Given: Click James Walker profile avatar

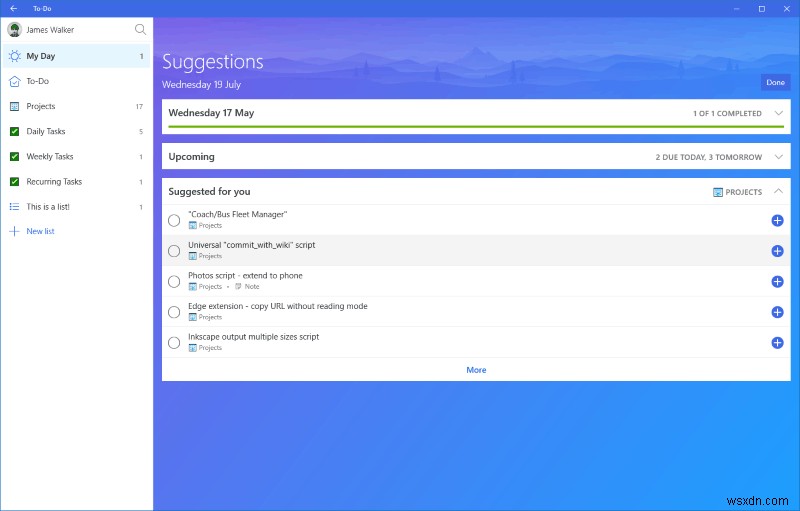Looking at the screenshot, I should pos(14,30).
